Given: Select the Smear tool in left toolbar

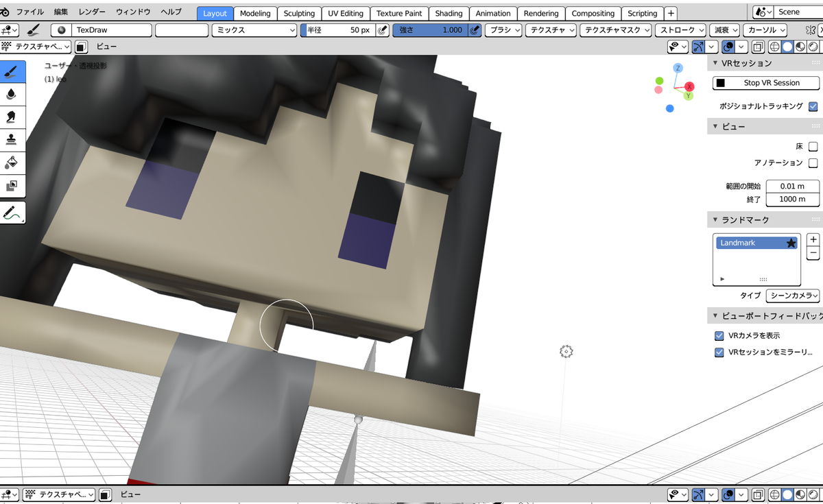Looking at the screenshot, I should point(12,117).
